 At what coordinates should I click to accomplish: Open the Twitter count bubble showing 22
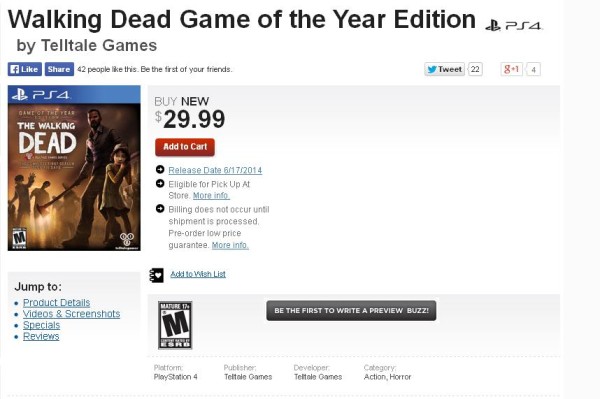point(475,69)
